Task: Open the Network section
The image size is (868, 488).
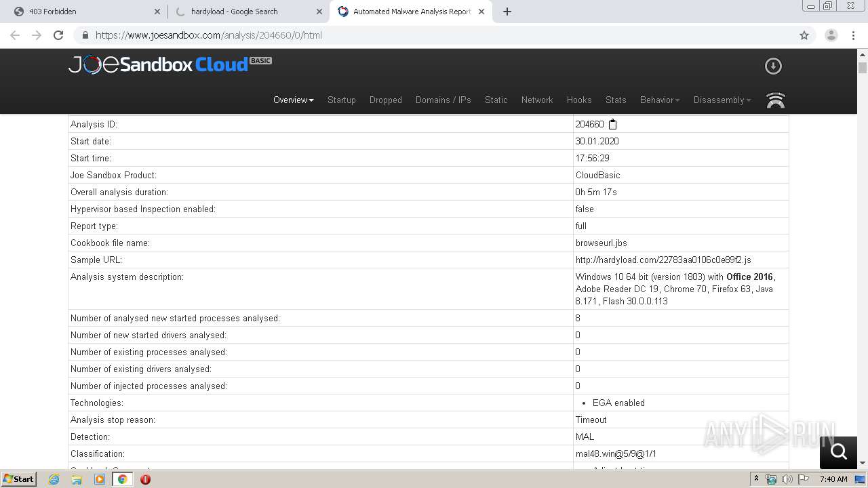Action: 537,100
